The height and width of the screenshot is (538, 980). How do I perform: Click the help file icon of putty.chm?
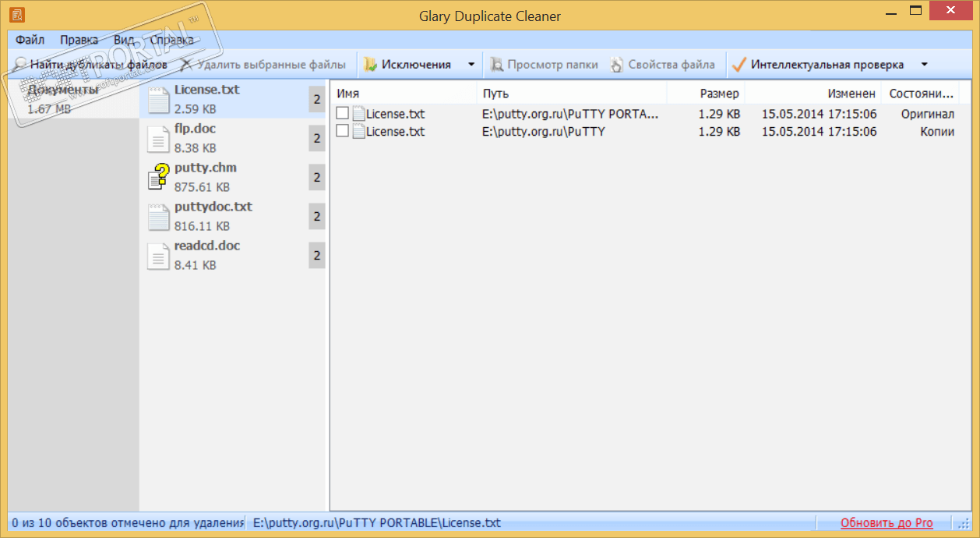(159, 177)
